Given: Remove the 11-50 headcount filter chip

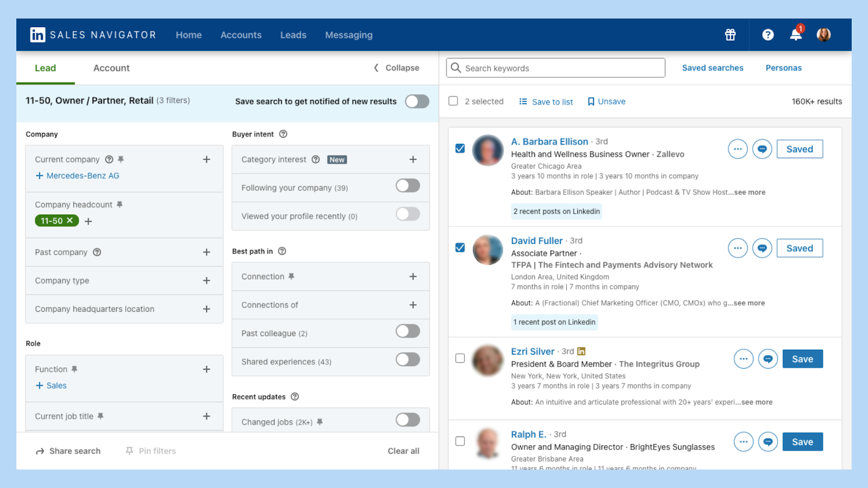Looking at the screenshot, I should tap(70, 221).
